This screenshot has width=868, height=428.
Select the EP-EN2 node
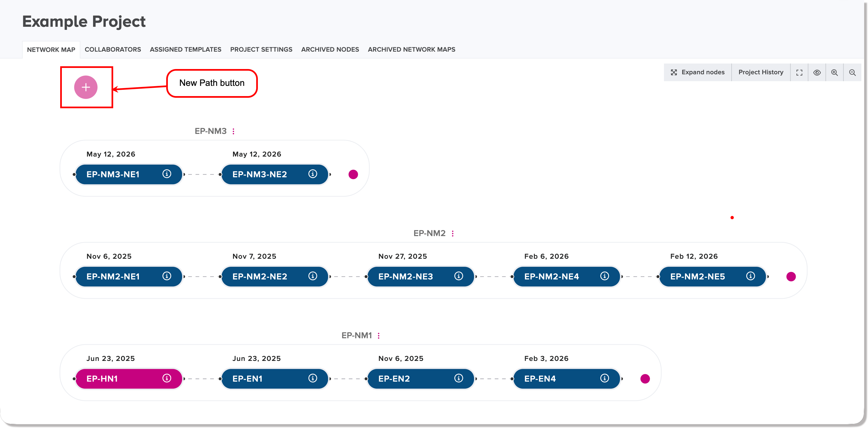421,379
